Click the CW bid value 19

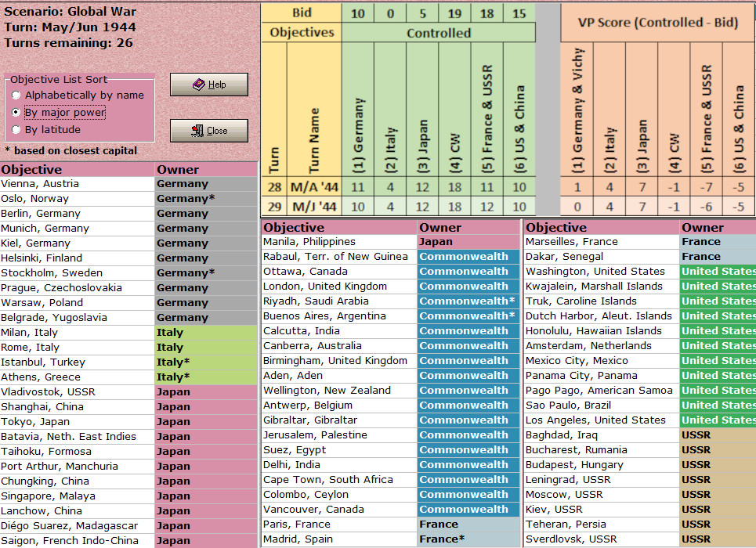tap(454, 13)
